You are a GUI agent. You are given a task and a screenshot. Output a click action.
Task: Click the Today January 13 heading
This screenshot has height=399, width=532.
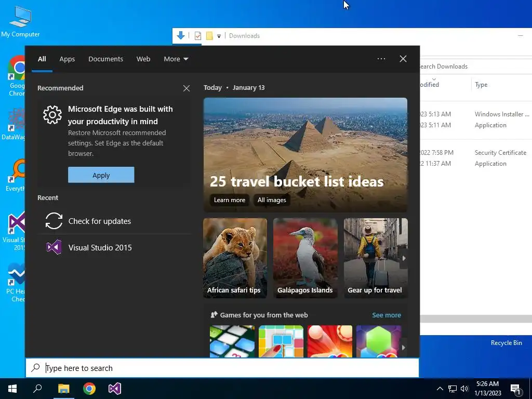pos(234,87)
